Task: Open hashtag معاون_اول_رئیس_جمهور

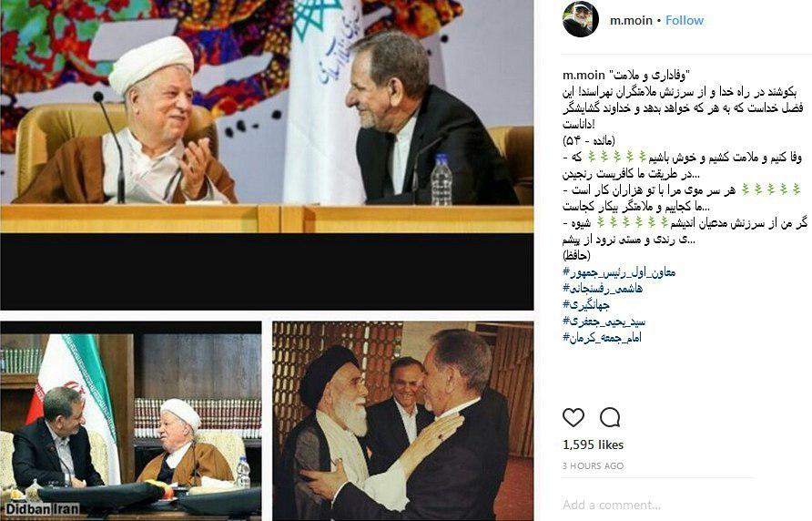Action: (619, 271)
